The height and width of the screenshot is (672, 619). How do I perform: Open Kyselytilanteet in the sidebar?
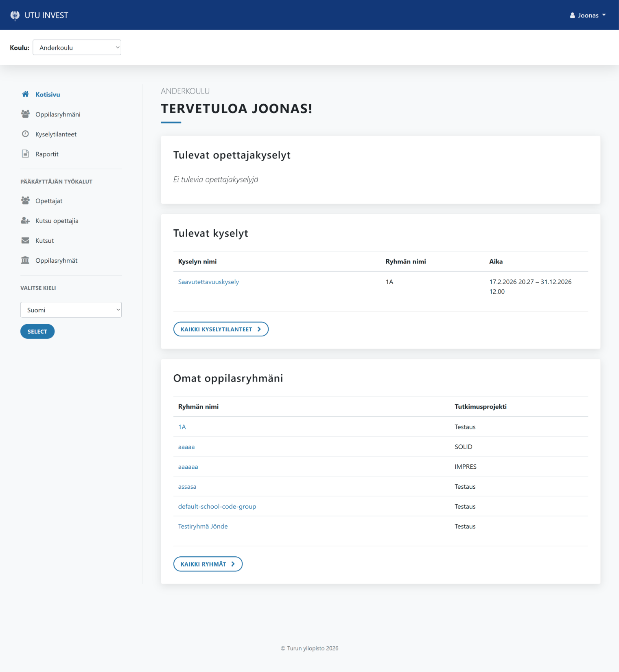[x=56, y=134]
